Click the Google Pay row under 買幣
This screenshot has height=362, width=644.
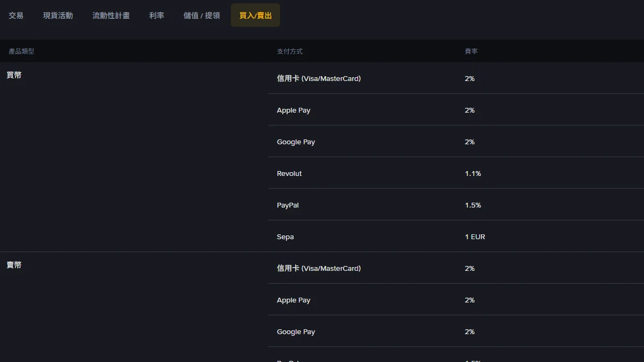456,142
